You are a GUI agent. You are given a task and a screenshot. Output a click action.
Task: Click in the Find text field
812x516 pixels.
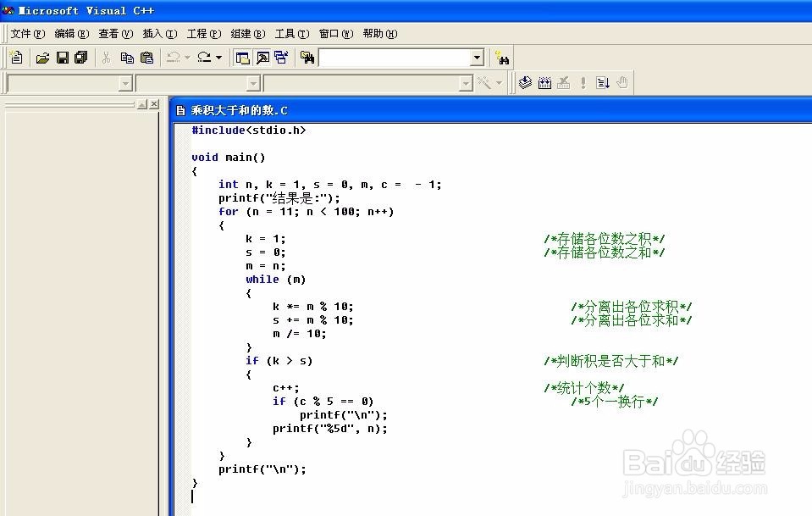(x=395, y=58)
